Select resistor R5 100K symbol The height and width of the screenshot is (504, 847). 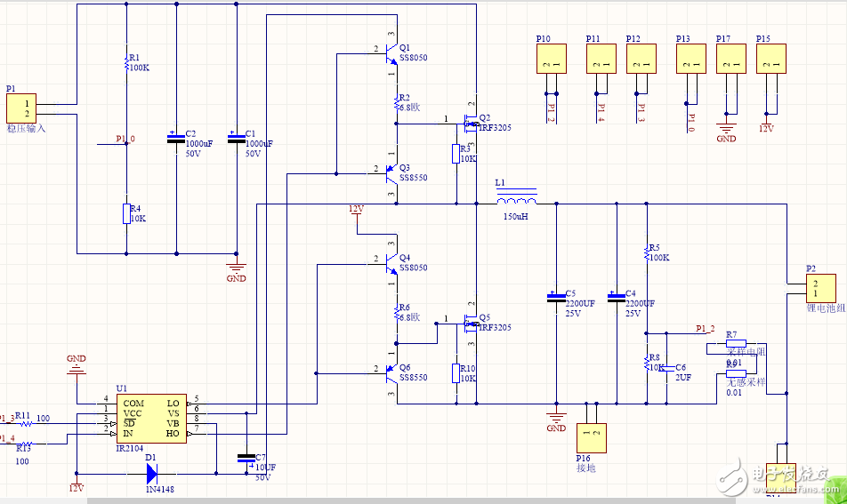(647, 252)
